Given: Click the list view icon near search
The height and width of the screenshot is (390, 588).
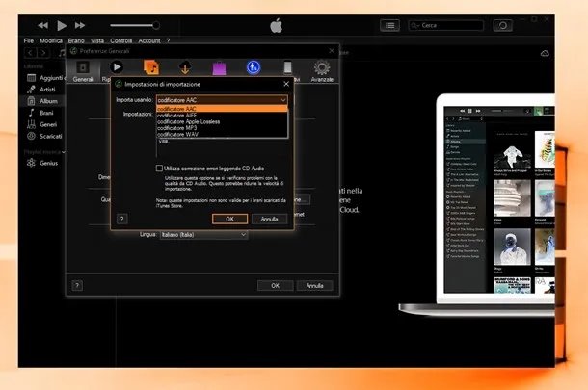Looking at the screenshot, I should coord(389,25).
